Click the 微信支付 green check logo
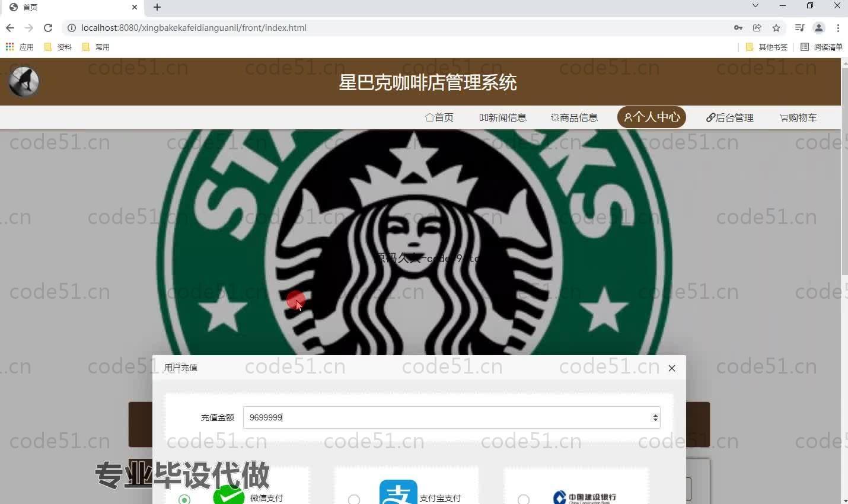 [x=229, y=495]
